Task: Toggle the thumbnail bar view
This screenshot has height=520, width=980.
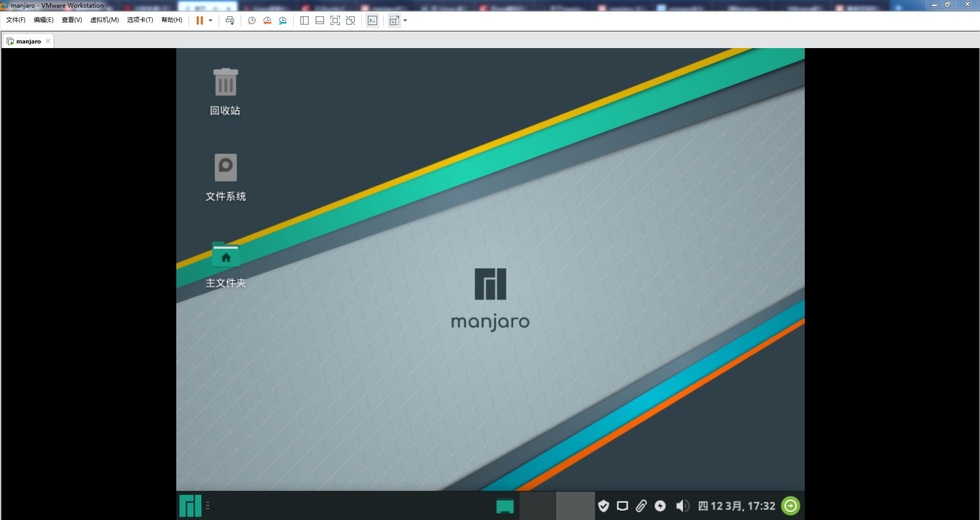Action: (320, 20)
